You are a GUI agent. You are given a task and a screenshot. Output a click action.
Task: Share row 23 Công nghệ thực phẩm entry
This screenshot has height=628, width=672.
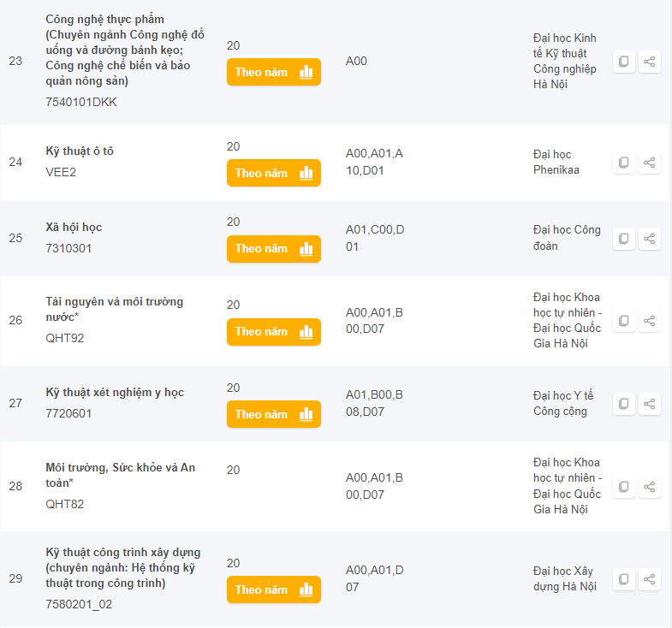(x=649, y=62)
